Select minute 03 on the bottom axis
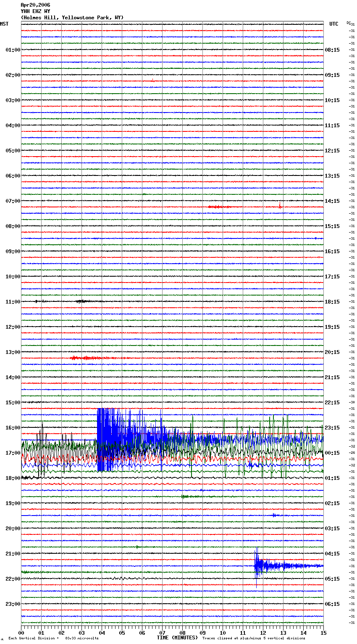Image resolution: width=357 pixels, height=644 pixels. click(x=82, y=633)
